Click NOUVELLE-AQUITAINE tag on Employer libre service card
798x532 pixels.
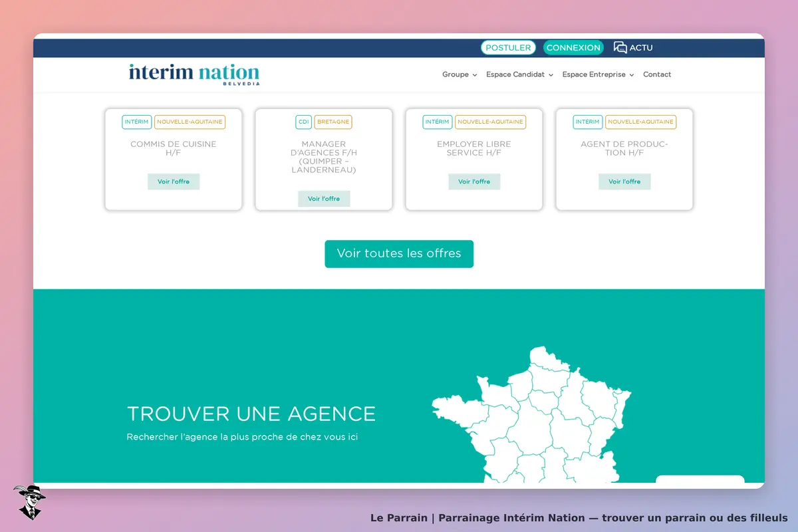490,122
